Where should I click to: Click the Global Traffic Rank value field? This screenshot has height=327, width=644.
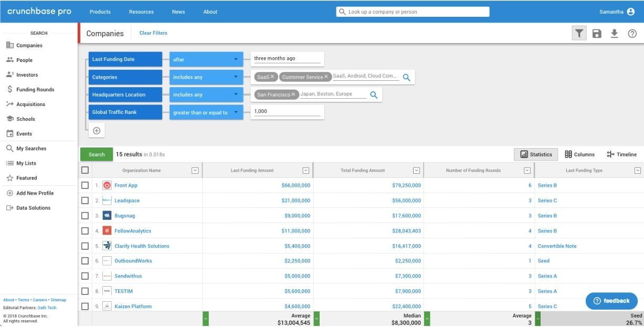click(x=287, y=112)
